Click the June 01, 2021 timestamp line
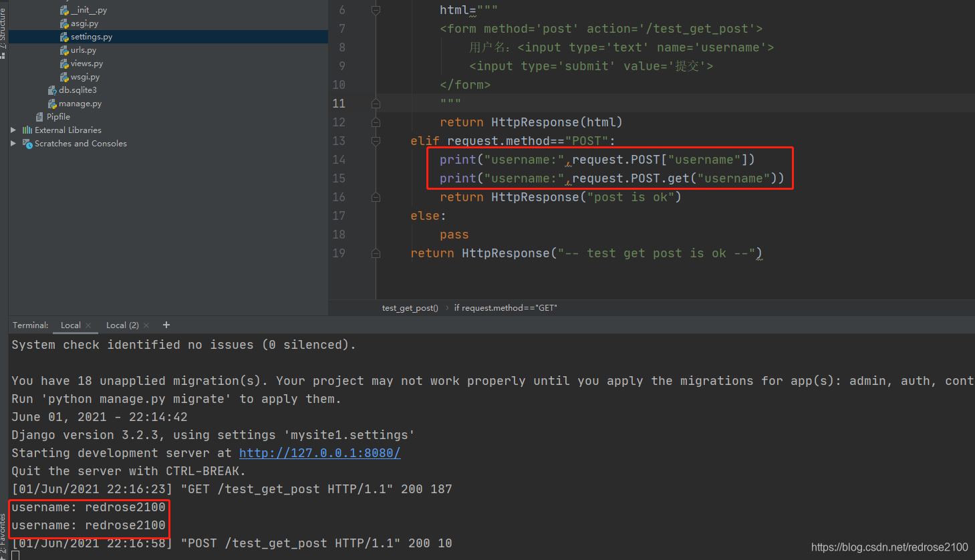Image resolution: width=975 pixels, height=560 pixels. coord(100,417)
